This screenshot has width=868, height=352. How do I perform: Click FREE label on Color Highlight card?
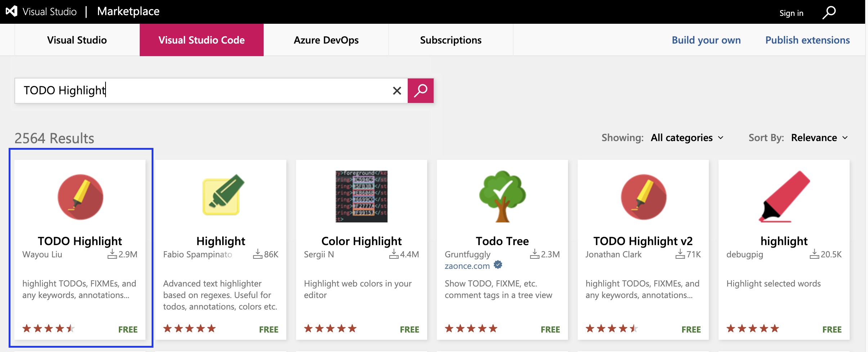[410, 329]
